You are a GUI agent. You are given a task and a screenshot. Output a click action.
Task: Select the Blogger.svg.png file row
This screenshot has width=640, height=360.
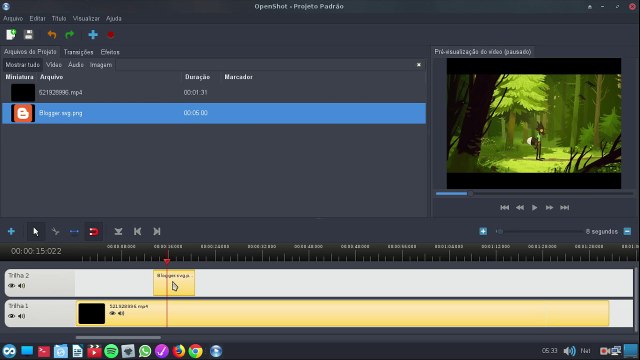(x=214, y=113)
